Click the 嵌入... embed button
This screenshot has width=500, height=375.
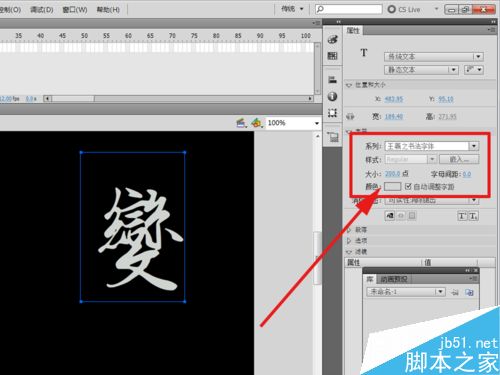pyautogui.click(x=459, y=159)
